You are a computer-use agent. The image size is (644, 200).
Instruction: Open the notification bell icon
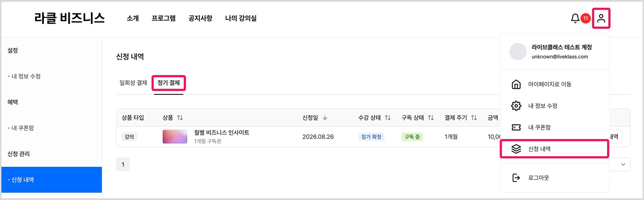(x=575, y=18)
